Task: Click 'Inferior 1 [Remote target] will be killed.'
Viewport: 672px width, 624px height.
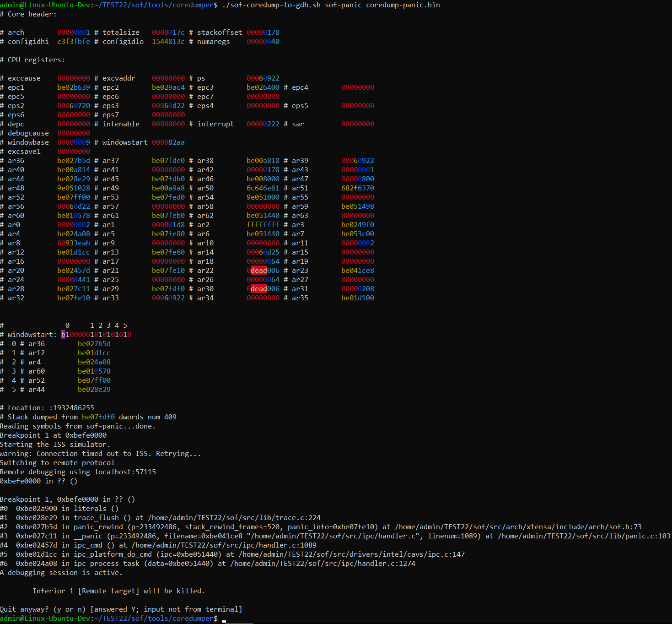Action: click(118, 591)
